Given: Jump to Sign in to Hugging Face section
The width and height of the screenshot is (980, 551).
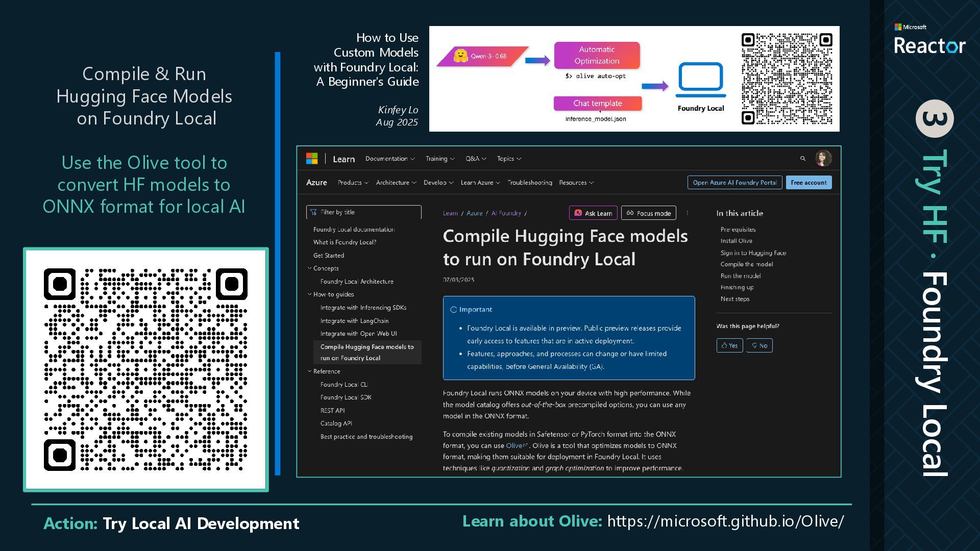Looking at the screenshot, I should coord(753,253).
